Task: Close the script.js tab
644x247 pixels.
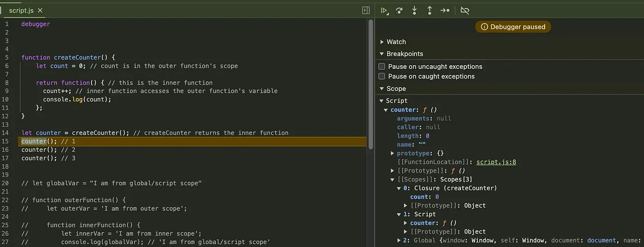Action: [40, 10]
